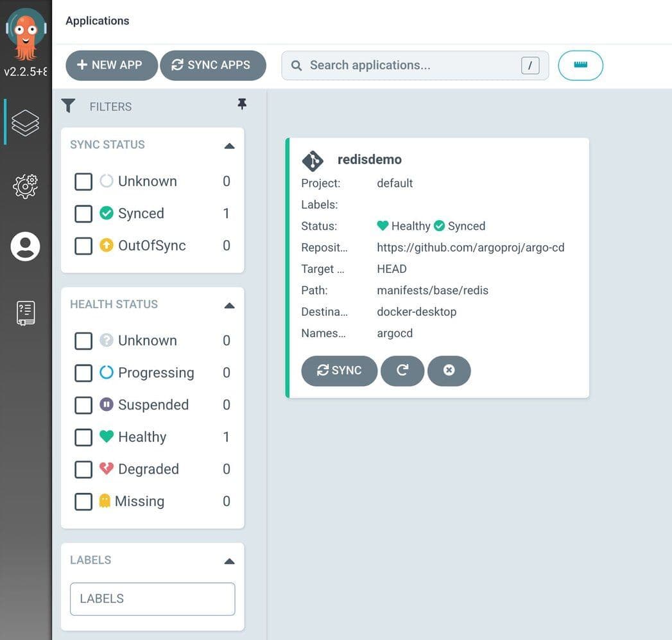Open User Info via the person icon
Screen dimensions: 672x640
[x=26, y=246]
